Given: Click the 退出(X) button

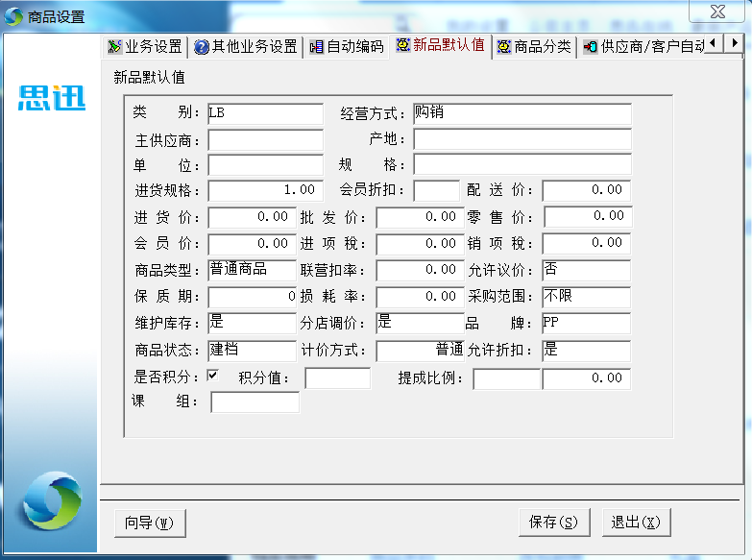Looking at the screenshot, I should 636,523.
